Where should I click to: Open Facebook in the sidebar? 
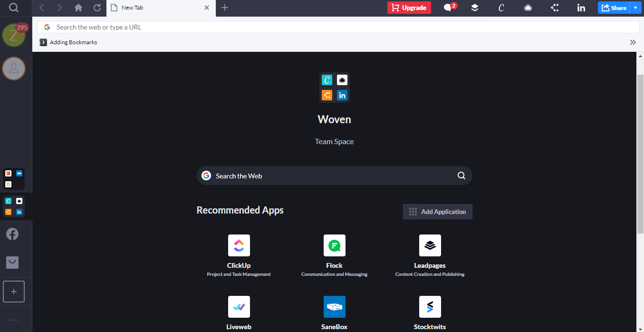point(12,234)
